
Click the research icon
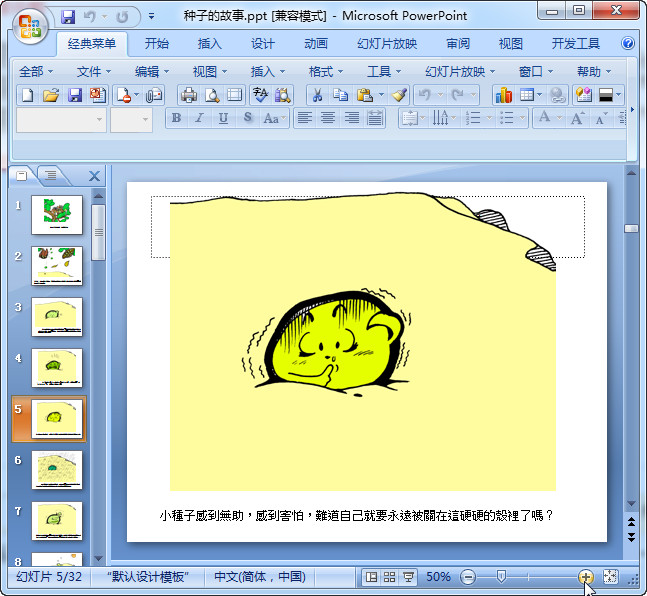coord(283,95)
